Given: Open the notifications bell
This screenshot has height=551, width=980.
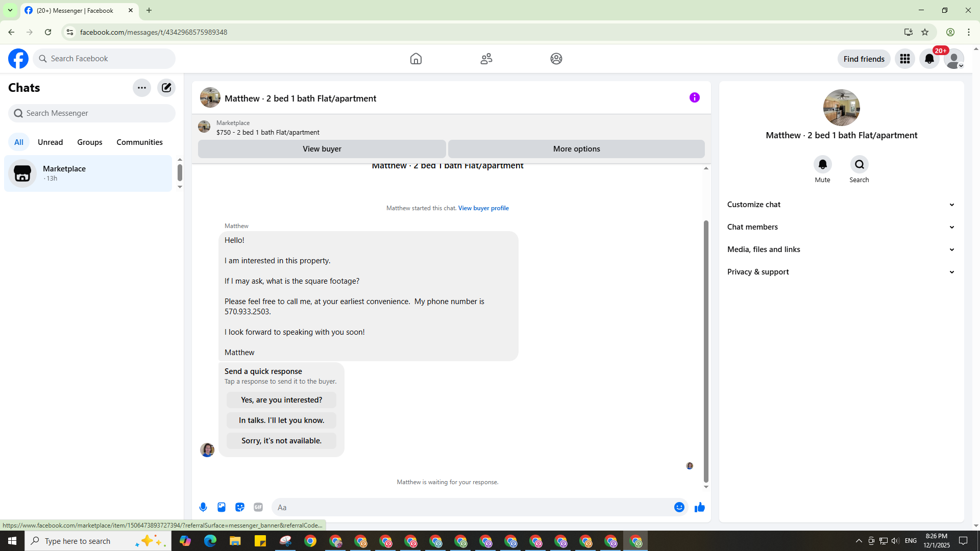Looking at the screenshot, I should pos(929,59).
